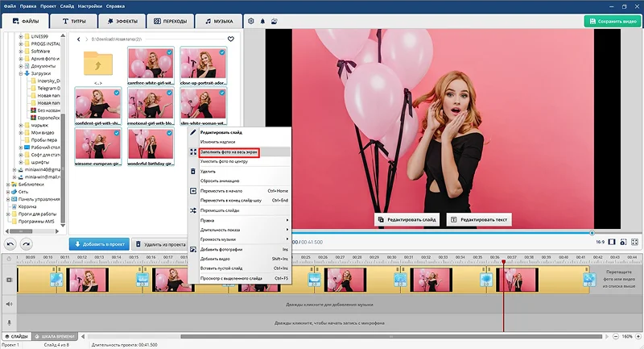This screenshot has width=644, height=349.
Task: Expand the Мои видео folder node
Action: pos(21,133)
